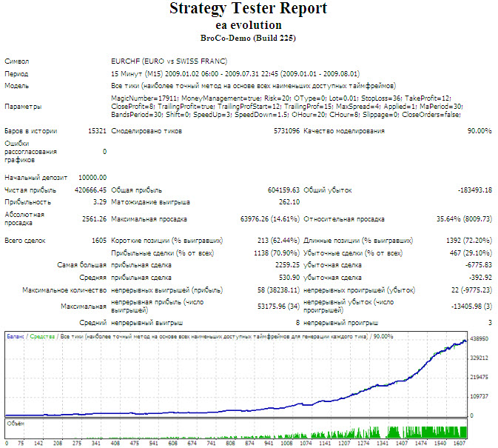
Task: Click the x-axis tick label '808'
Action: (230, 444)
